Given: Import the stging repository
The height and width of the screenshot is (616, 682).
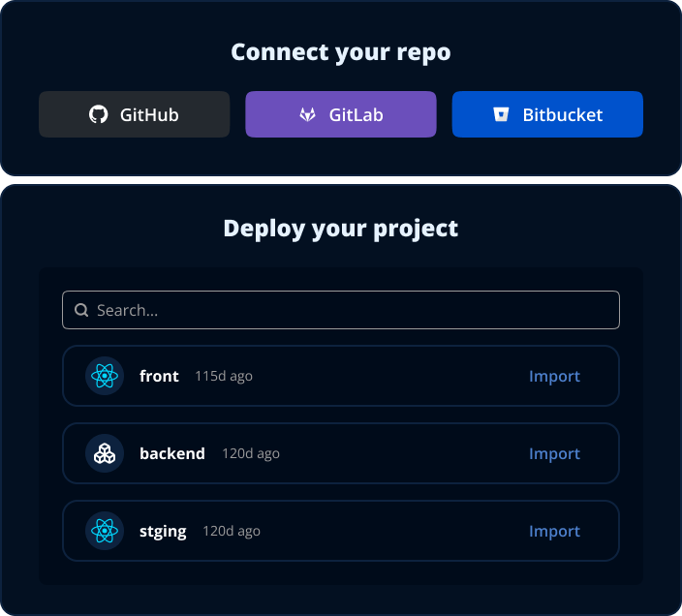Looking at the screenshot, I should point(554,531).
